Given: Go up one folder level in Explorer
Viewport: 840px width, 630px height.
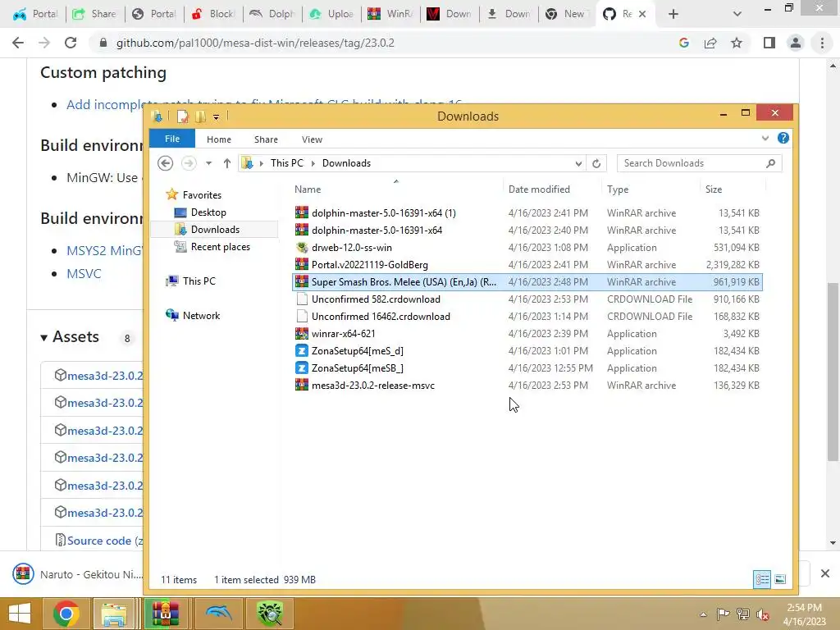Looking at the screenshot, I should click(x=227, y=163).
